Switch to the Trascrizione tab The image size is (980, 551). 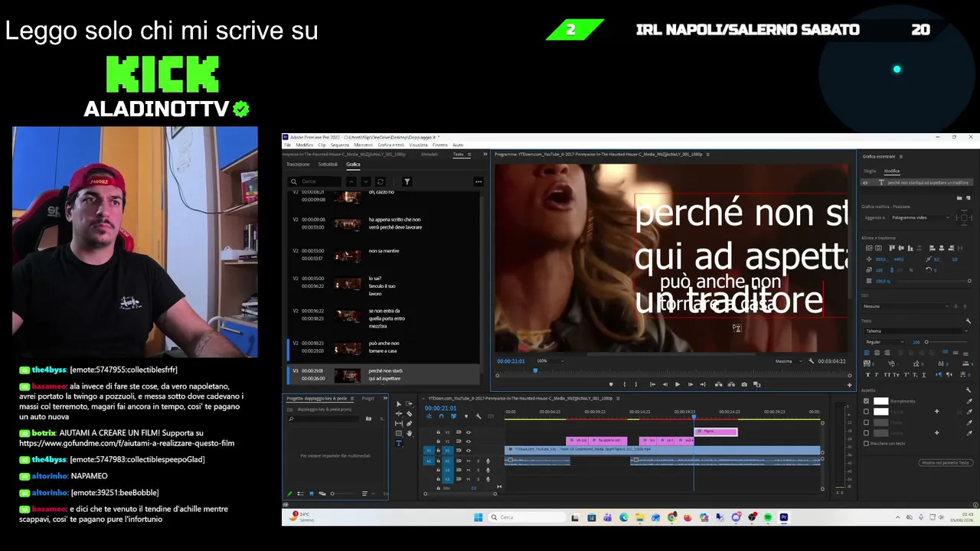(298, 165)
